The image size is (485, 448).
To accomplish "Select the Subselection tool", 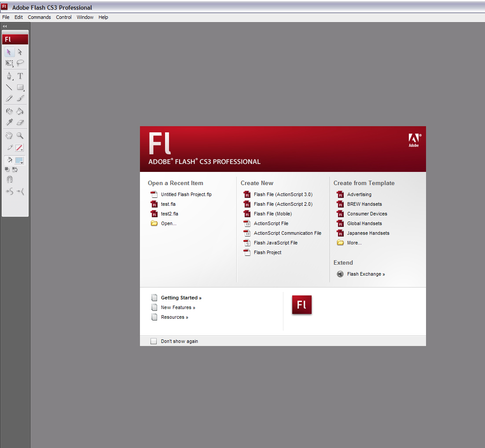I will (x=20, y=52).
